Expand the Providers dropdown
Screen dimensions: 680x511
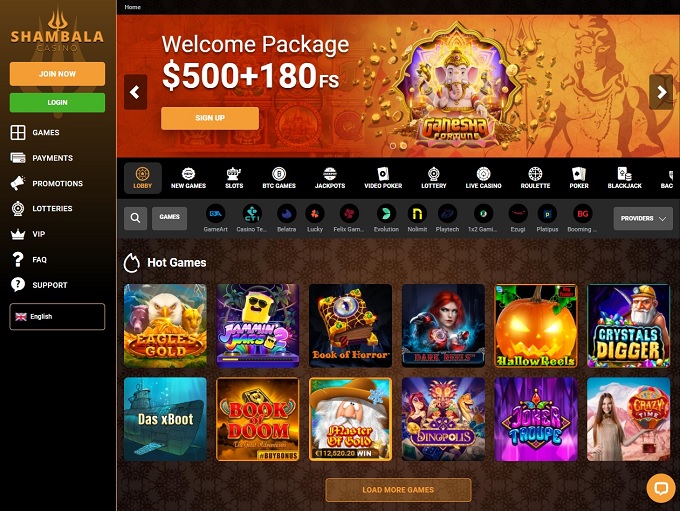(x=643, y=218)
